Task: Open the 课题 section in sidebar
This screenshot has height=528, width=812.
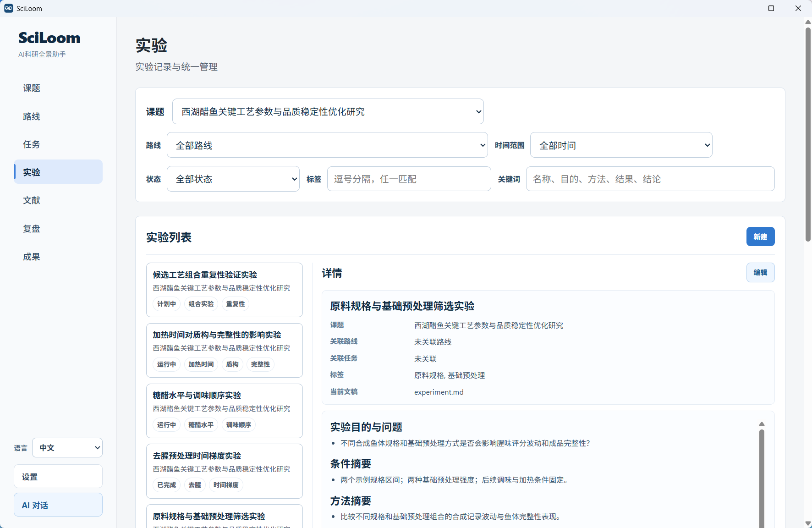Action: click(x=58, y=88)
